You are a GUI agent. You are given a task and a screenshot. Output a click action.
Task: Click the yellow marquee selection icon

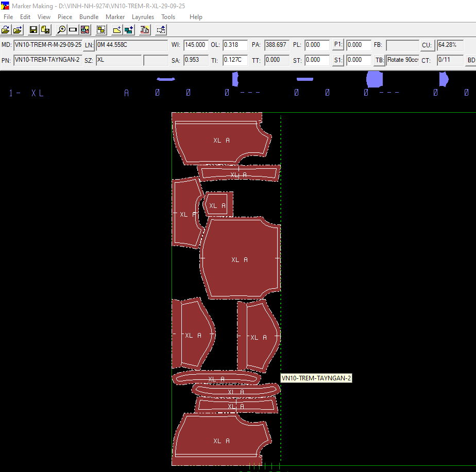101,30
